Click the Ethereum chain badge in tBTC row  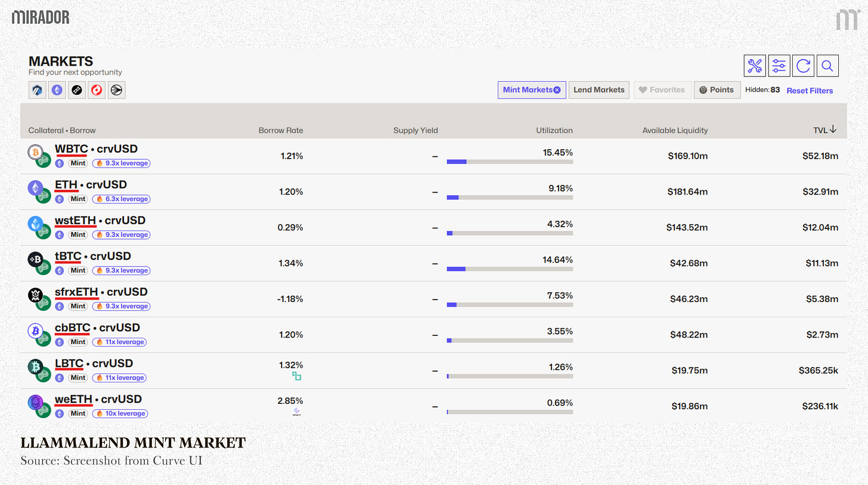click(x=60, y=270)
